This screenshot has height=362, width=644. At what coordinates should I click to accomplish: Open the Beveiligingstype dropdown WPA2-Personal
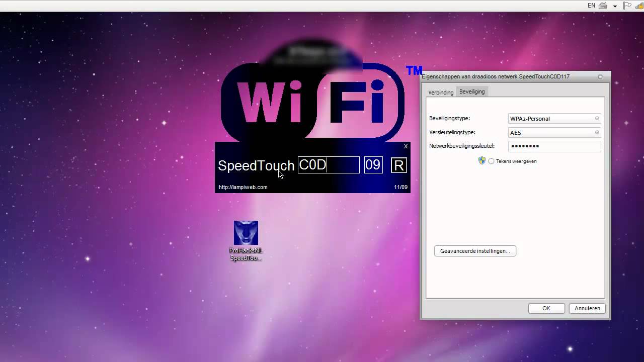[554, 119]
